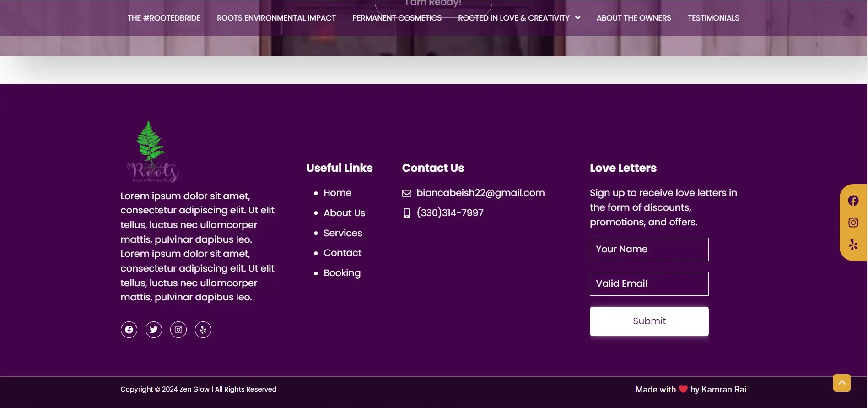Click into the Valid Email field
This screenshot has height=408, width=868.
(x=649, y=283)
